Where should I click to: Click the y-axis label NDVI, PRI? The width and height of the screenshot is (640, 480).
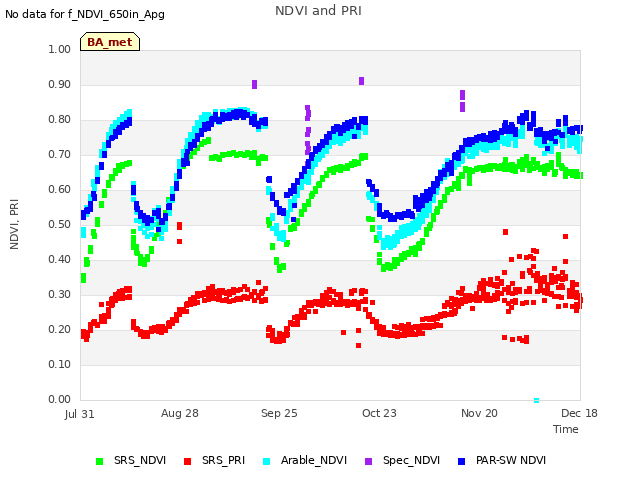[x=14, y=224]
